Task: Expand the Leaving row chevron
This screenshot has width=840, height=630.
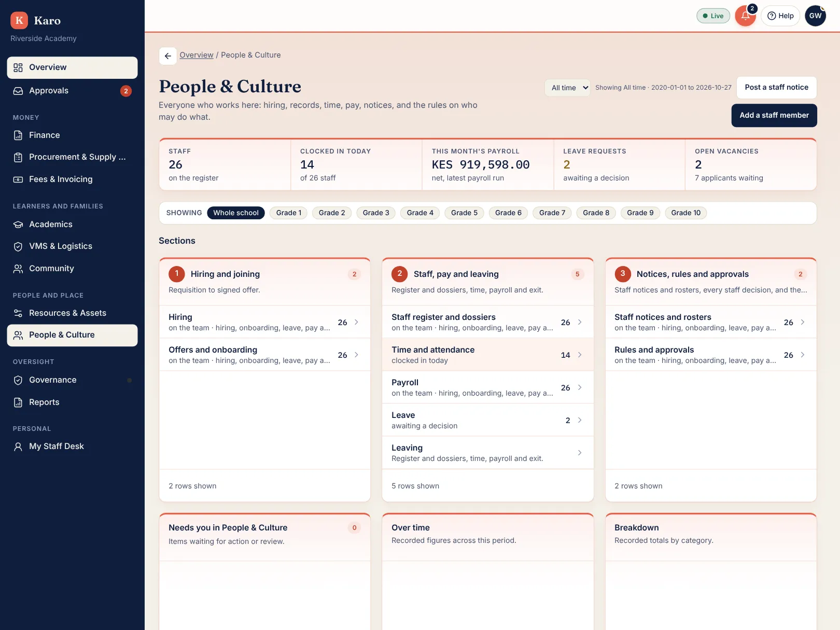Action: 580,453
